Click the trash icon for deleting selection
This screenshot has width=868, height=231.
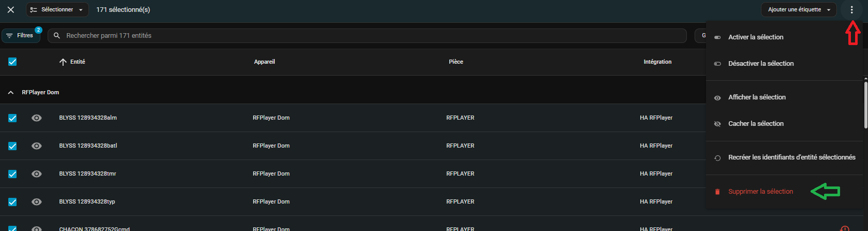(717, 192)
